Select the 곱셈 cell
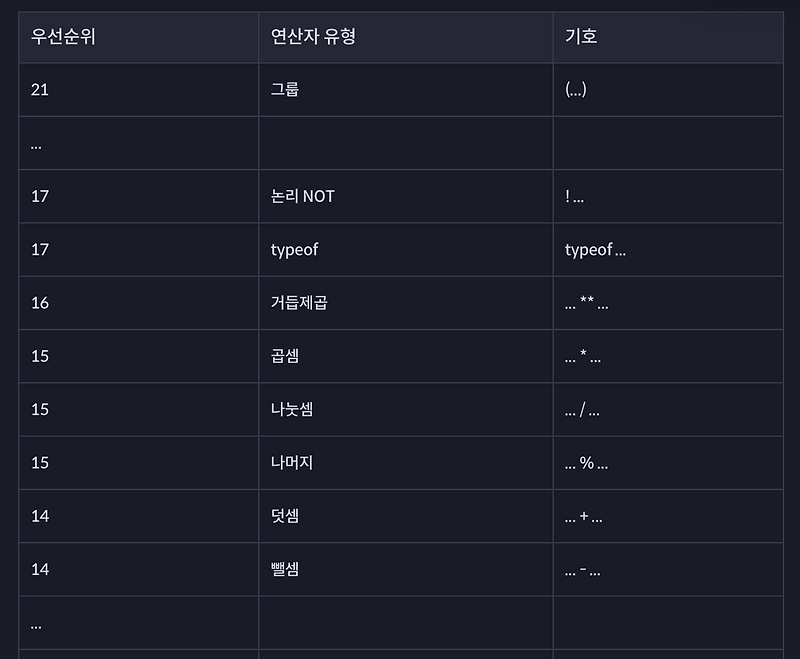This screenshot has width=800, height=659. [406, 356]
